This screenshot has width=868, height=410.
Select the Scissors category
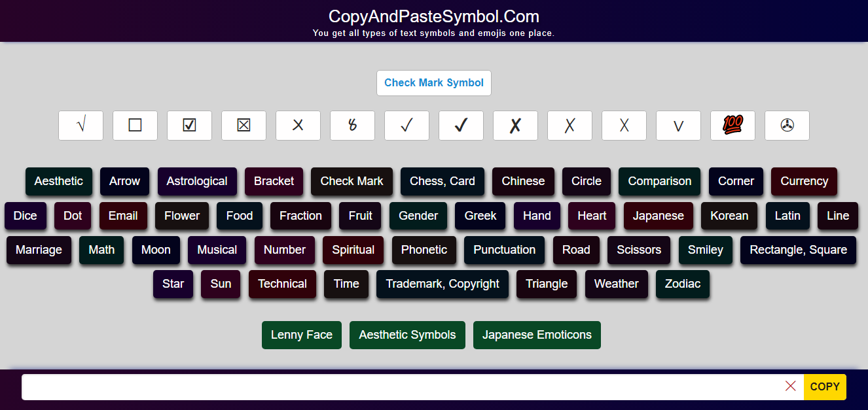(x=639, y=250)
